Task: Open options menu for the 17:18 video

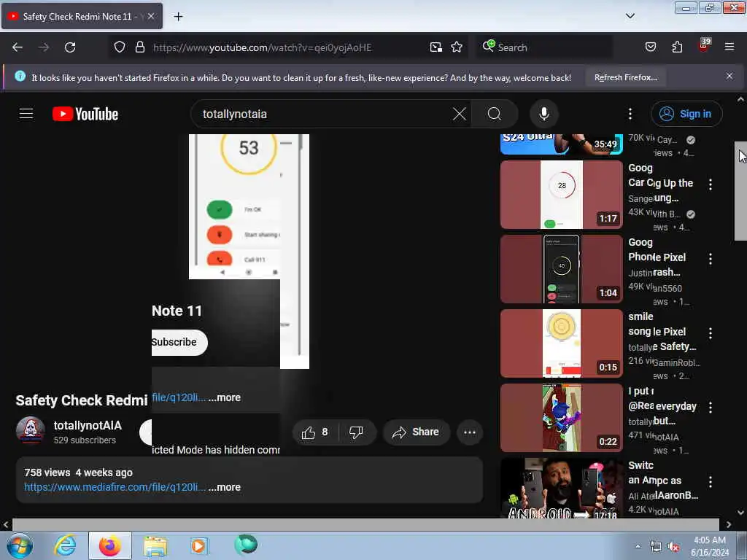Action: (x=711, y=482)
